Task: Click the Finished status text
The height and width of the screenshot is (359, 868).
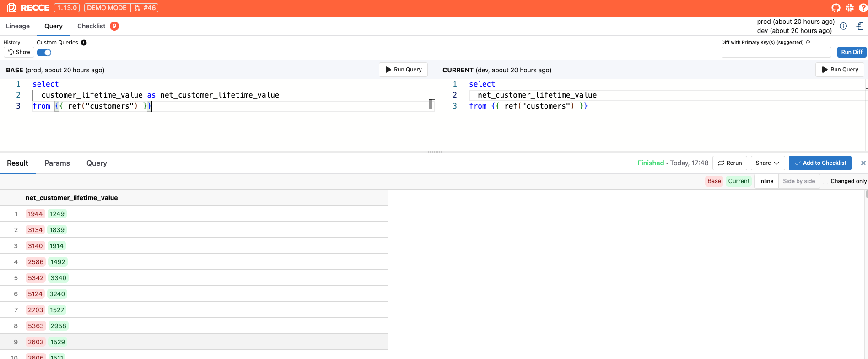Action: click(x=651, y=163)
